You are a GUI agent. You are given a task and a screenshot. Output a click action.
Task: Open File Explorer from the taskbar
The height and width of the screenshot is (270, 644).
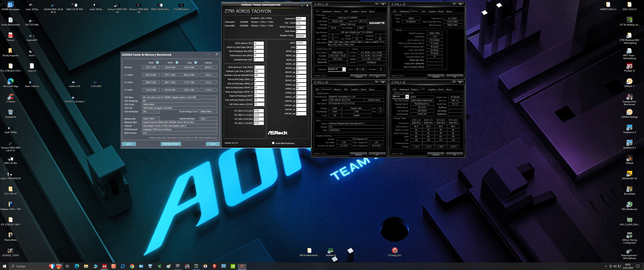(86, 266)
